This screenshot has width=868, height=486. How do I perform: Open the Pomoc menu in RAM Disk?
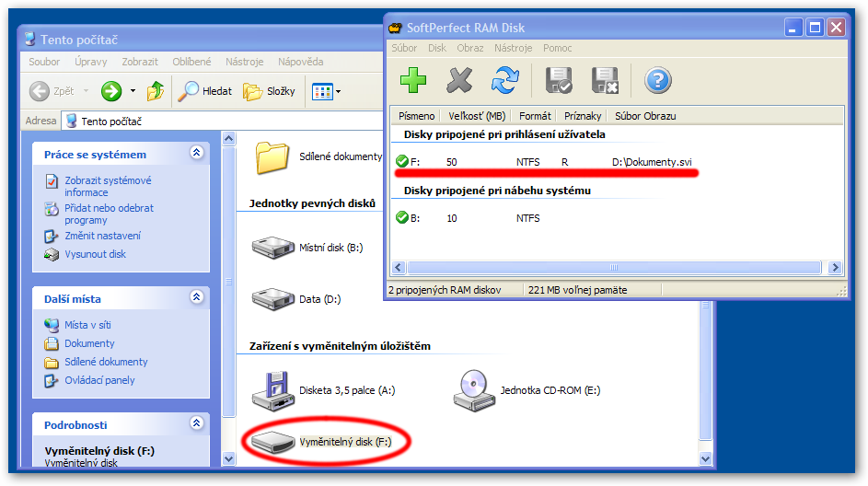(x=557, y=48)
